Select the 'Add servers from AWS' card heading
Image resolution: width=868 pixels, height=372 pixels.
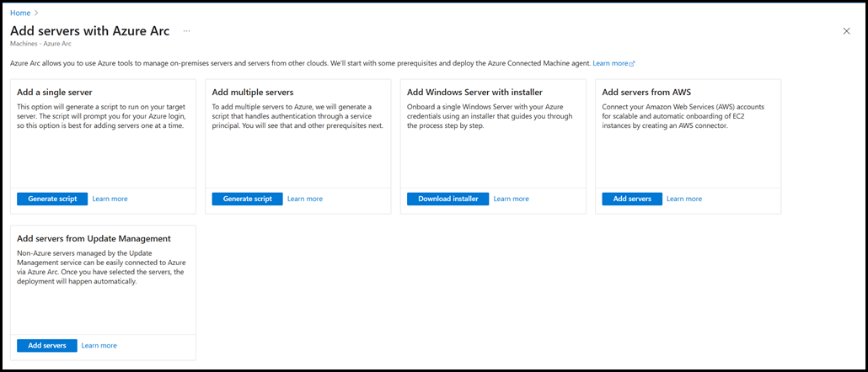click(646, 92)
